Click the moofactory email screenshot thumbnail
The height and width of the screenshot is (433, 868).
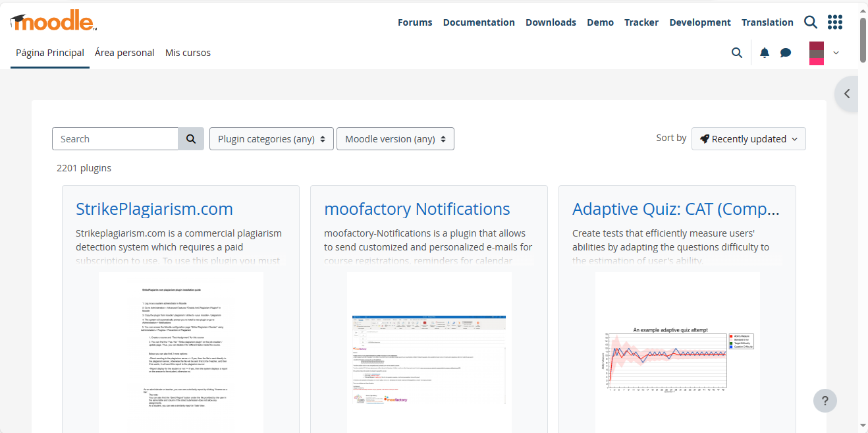[429, 353]
